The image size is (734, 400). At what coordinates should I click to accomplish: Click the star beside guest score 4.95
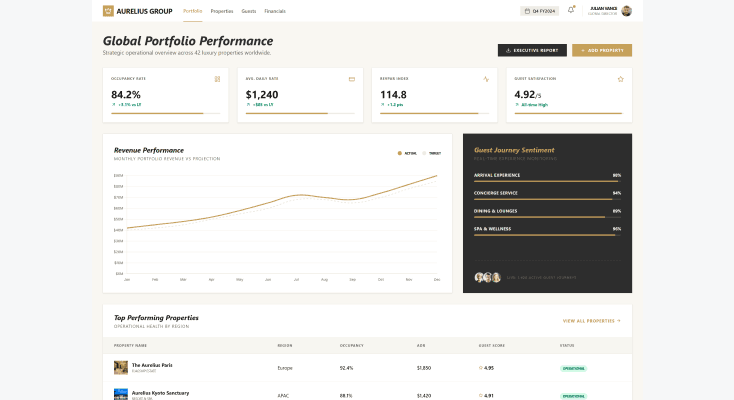480,368
